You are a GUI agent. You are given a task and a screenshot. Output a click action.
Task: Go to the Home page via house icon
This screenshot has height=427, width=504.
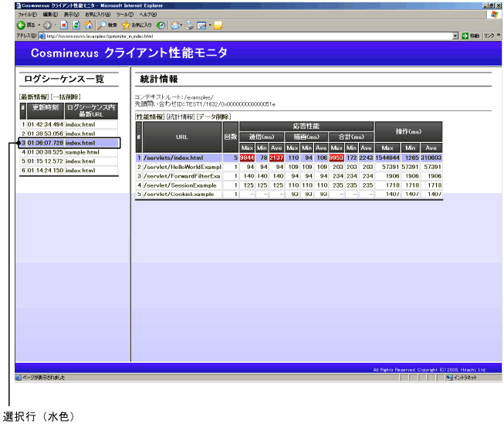(89, 25)
